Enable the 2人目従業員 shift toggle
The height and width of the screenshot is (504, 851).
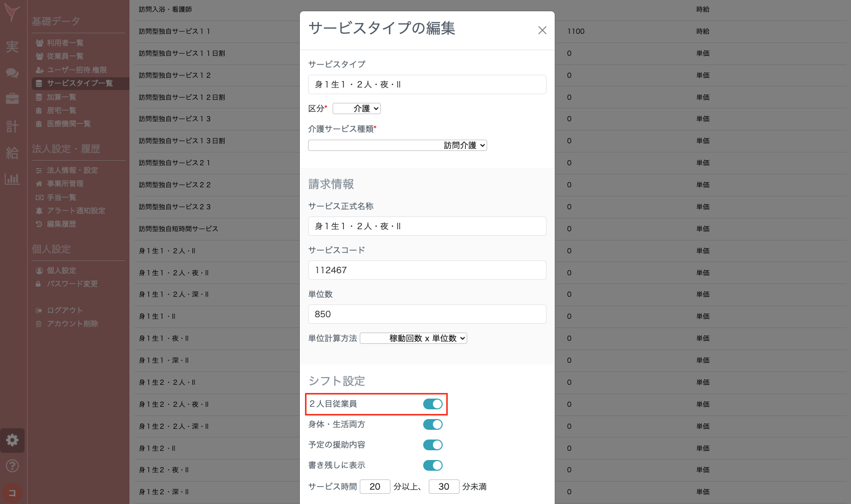click(433, 404)
